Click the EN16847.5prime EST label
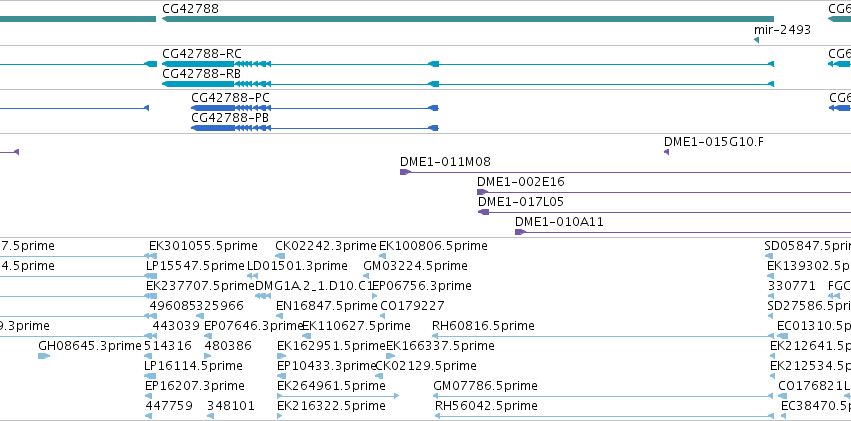851x421 pixels. (327, 305)
